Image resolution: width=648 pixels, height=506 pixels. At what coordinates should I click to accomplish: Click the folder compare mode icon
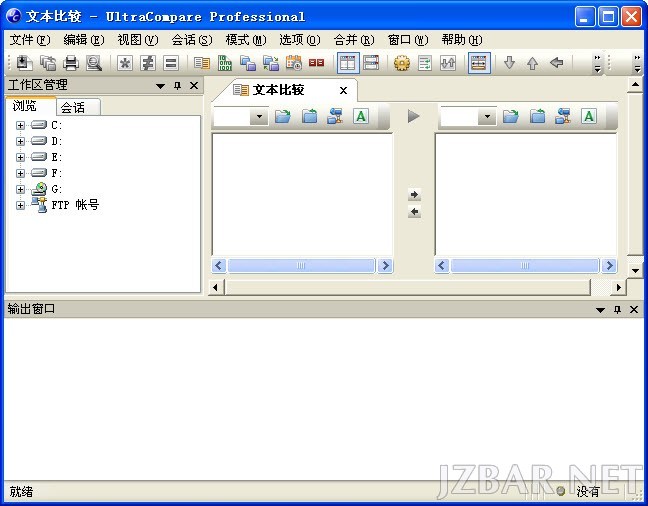point(248,63)
